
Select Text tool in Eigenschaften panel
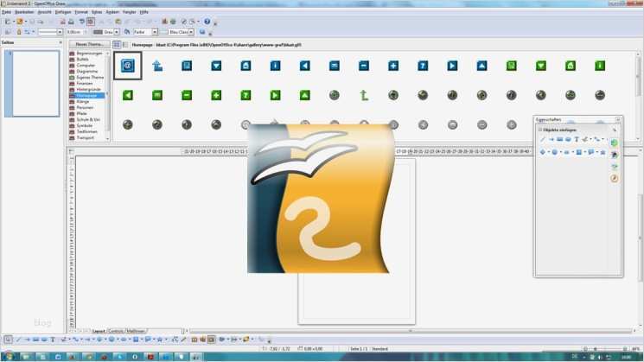pyautogui.click(x=577, y=140)
